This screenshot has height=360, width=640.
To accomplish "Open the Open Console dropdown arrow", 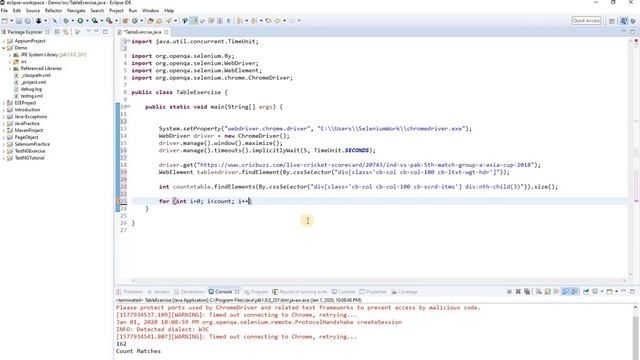I will (x=616, y=291).
